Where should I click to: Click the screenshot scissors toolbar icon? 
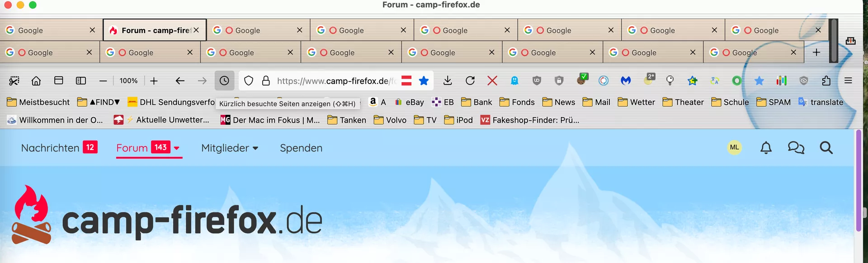point(14,81)
